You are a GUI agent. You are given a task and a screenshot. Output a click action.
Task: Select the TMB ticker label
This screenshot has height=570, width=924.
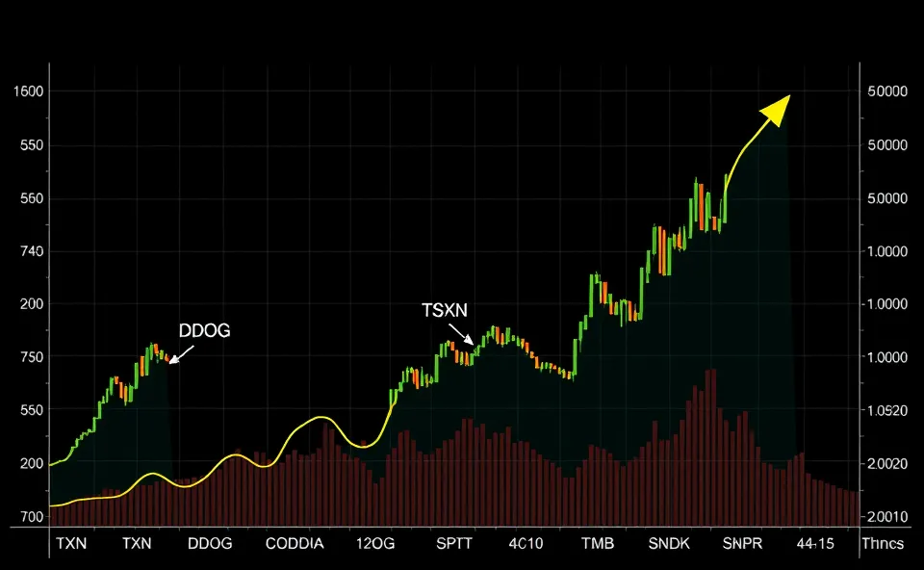coord(598,543)
